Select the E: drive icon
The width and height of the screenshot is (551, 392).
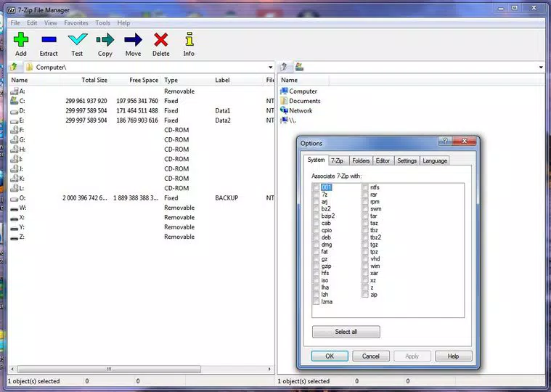point(14,121)
